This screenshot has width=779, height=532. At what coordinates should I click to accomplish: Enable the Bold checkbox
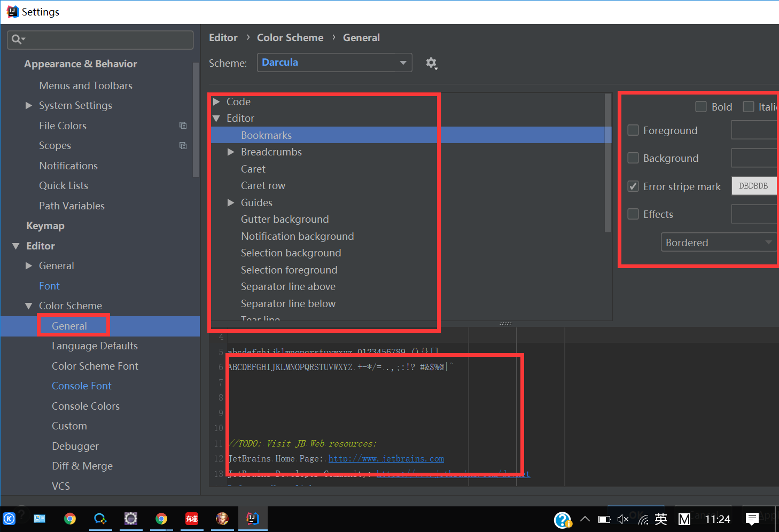(x=701, y=107)
